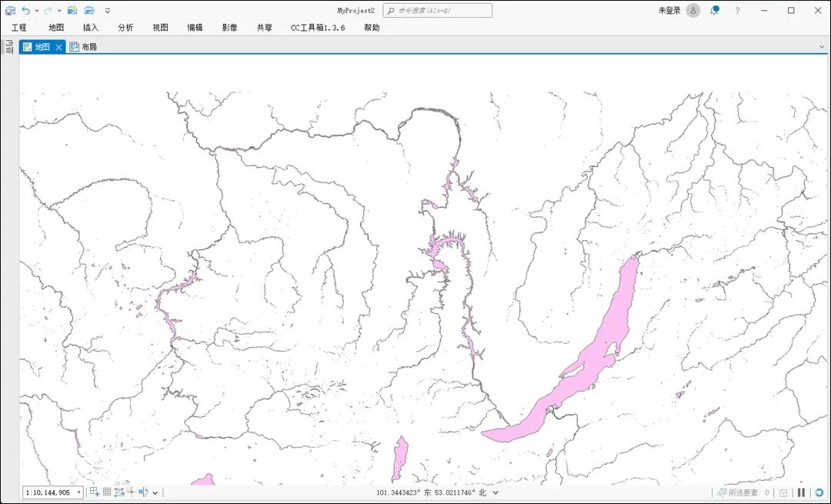This screenshot has width=831, height=504.
Task: Click the command search box
Action: pyautogui.click(x=438, y=10)
